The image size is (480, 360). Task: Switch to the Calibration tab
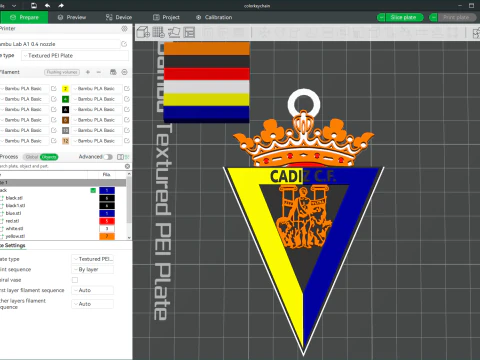(214, 17)
